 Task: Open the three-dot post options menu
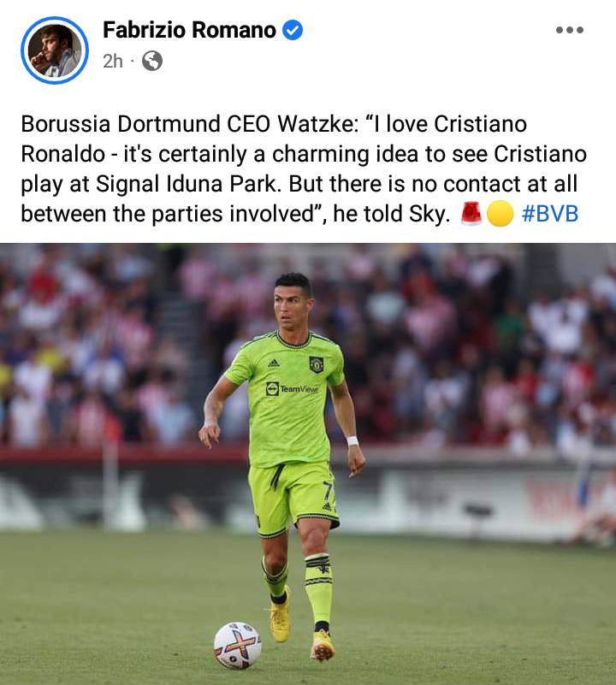pos(570,30)
